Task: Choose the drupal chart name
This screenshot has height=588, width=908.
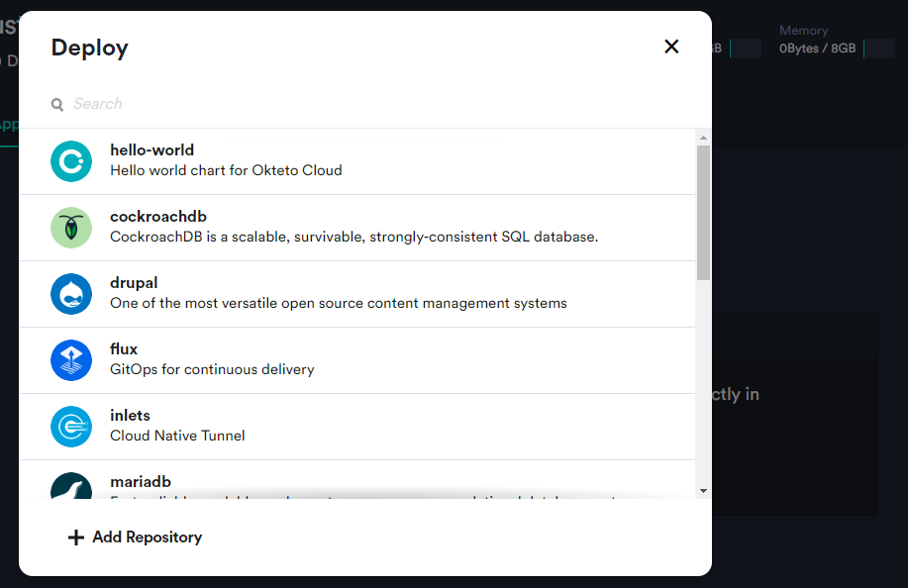Action: tap(134, 283)
